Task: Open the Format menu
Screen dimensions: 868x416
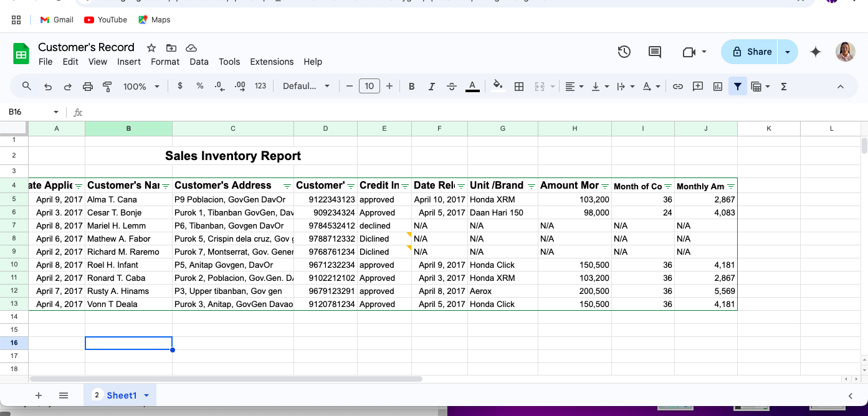Action: tap(165, 62)
